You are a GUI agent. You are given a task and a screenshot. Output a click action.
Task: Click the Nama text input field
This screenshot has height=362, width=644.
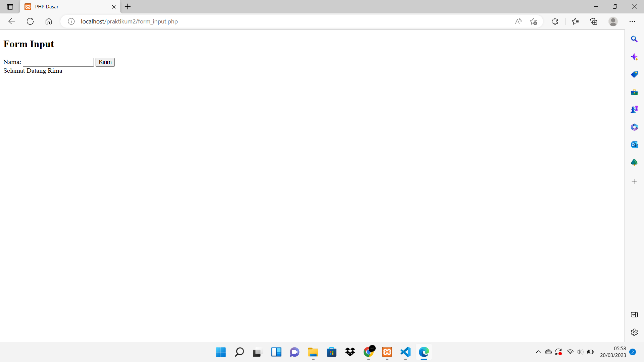tap(58, 62)
